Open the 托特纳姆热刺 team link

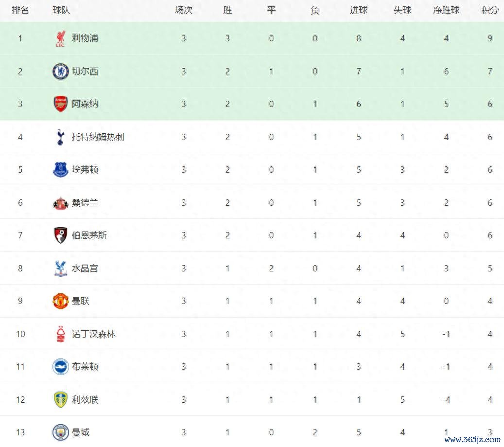point(98,137)
